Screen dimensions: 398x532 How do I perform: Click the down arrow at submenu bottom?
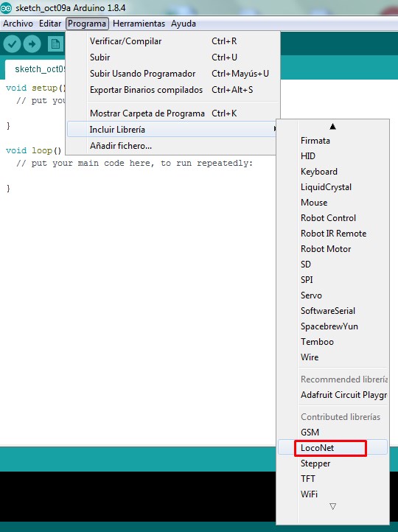pyautogui.click(x=333, y=506)
